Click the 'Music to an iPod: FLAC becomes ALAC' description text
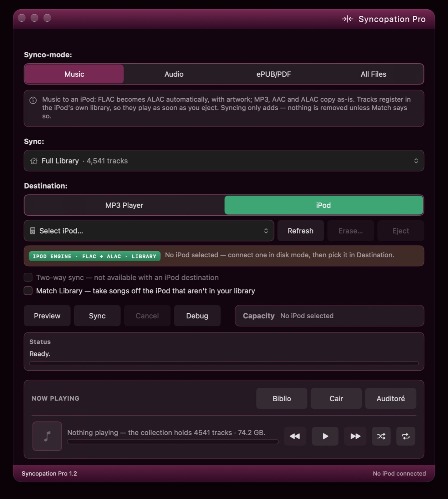 click(x=226, y=108)
